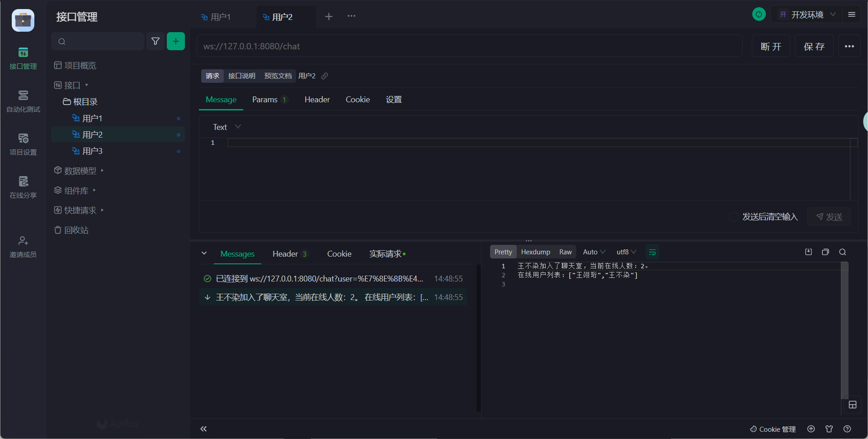
Task: Open the 项目设置 sidebar panel
Action: click(23, 143)
